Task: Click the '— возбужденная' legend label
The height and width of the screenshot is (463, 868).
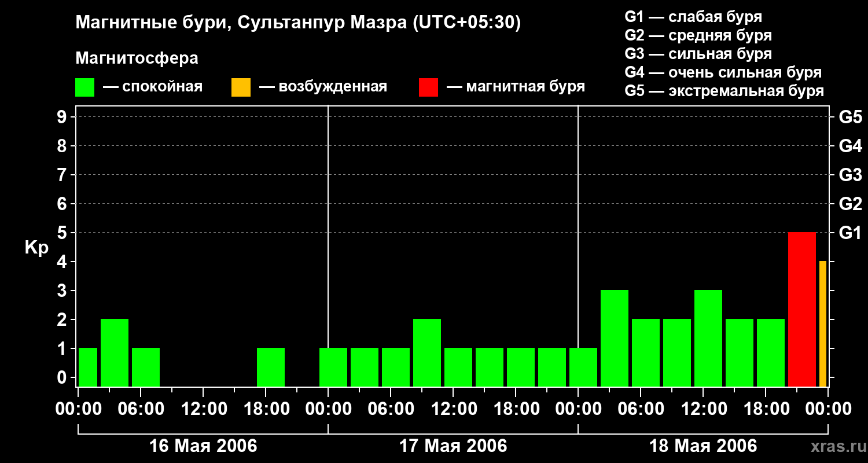Action: pos(323,87)
